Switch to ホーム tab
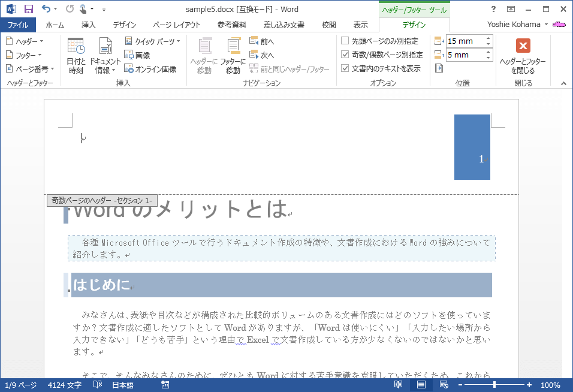The image size is (573, 392). click(55, 25)
